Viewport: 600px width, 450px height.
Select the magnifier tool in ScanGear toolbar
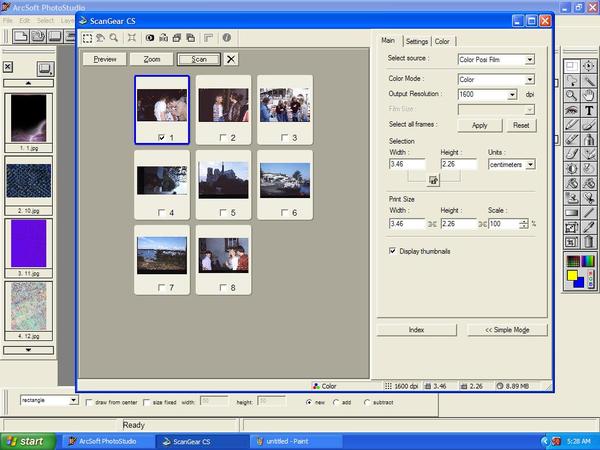point(114,38)
